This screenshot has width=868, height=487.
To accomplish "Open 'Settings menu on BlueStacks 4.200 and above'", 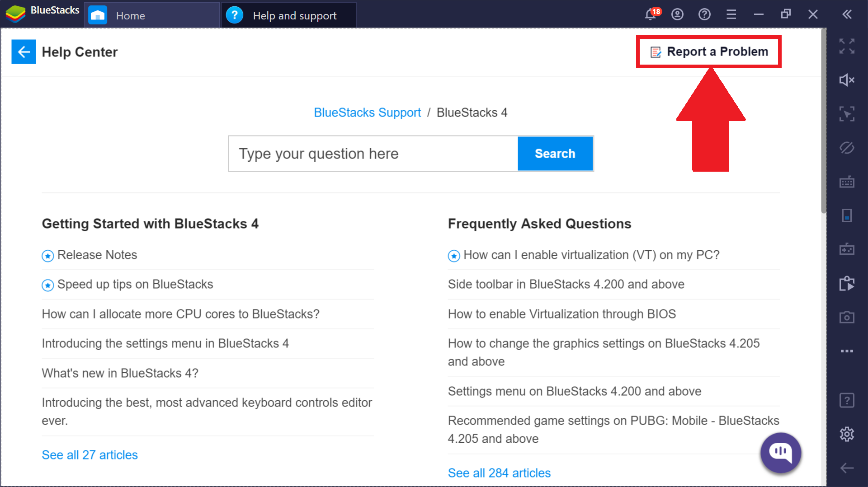I will [575, 391].
